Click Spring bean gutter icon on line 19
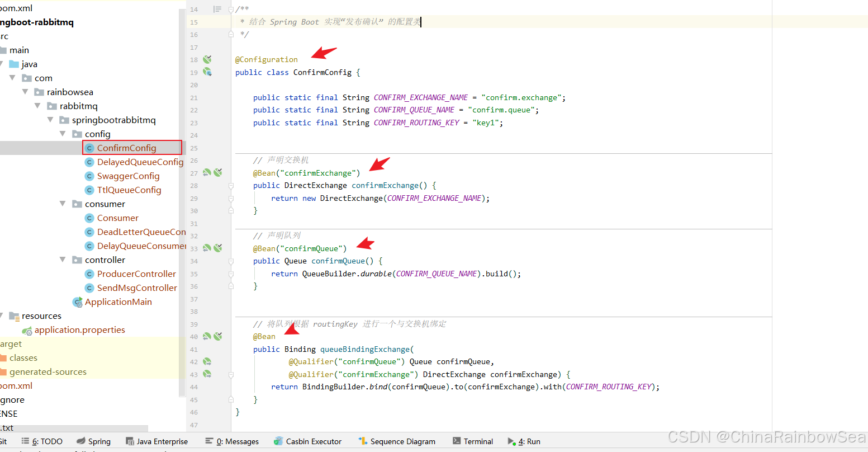 point(207,72)
